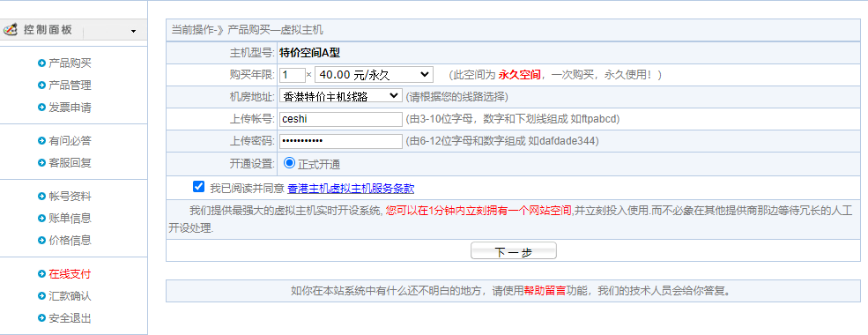Open the 香港主机虚拟主机服务条款 link
The height and width of the screenshot is (335, 868).
coord(351,189)
